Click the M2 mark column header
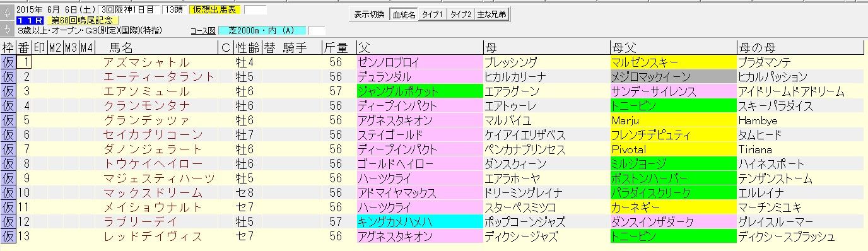The image size is (868, 251). 55,47
